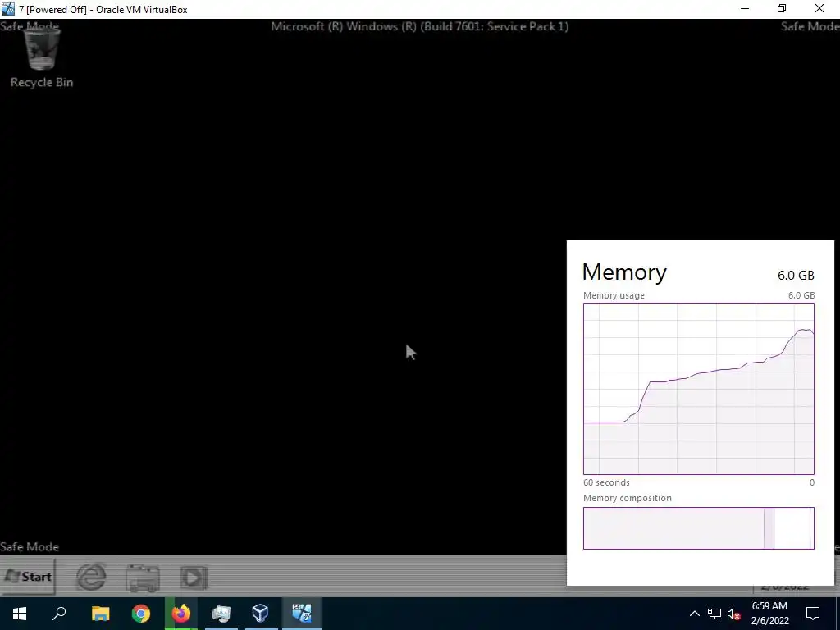Click the 6.0 GB total memory value
Screen dimensions: 840x630
(796, 276)
